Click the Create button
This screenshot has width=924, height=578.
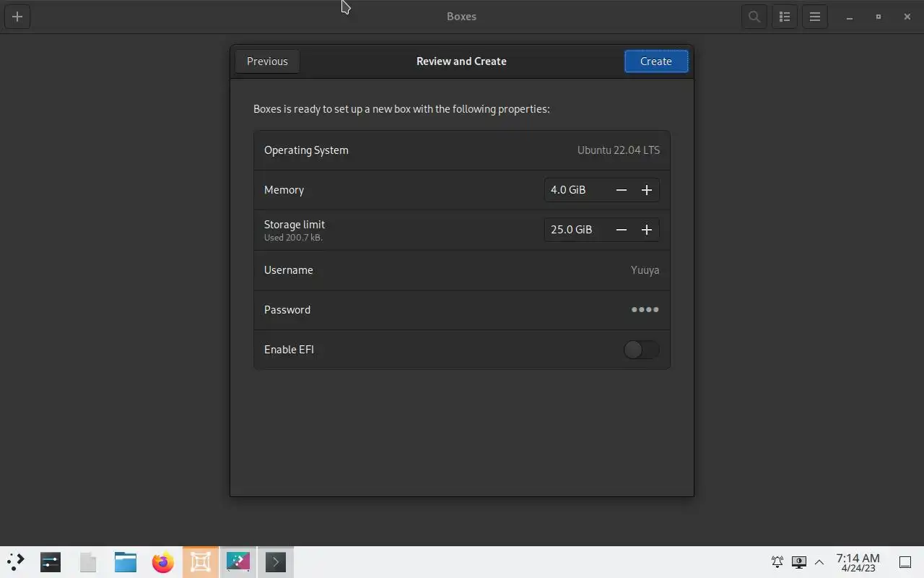656,61
